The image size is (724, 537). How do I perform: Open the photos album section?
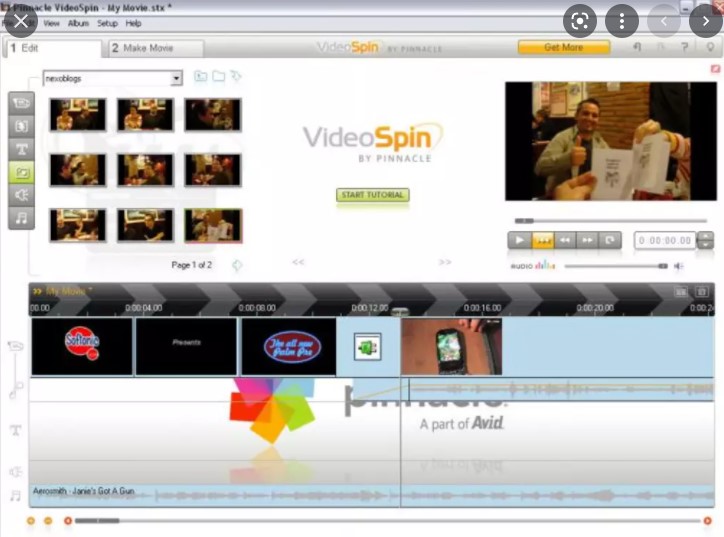click(21, 172)
